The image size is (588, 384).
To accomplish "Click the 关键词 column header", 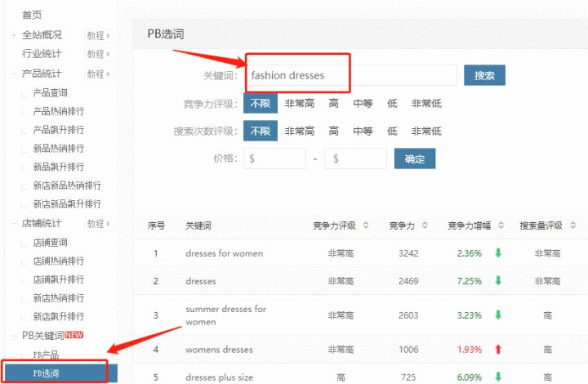I will coord(198,225).
